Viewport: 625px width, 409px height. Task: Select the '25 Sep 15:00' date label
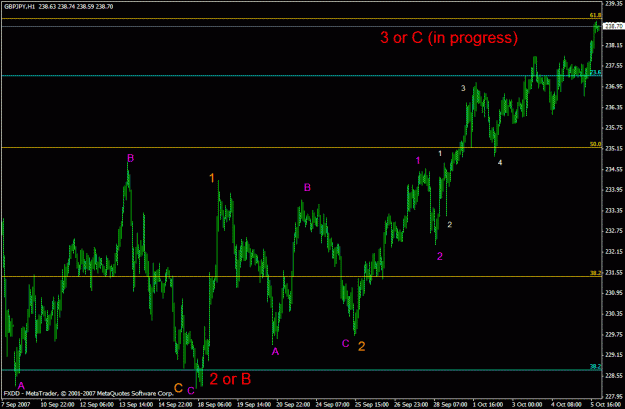point(371,405)
